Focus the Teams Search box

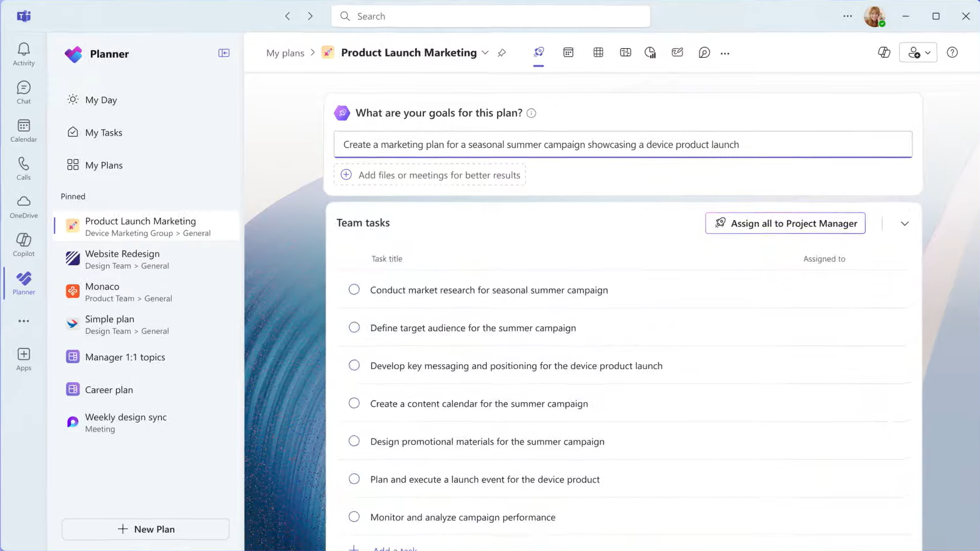tap(491, 16)
